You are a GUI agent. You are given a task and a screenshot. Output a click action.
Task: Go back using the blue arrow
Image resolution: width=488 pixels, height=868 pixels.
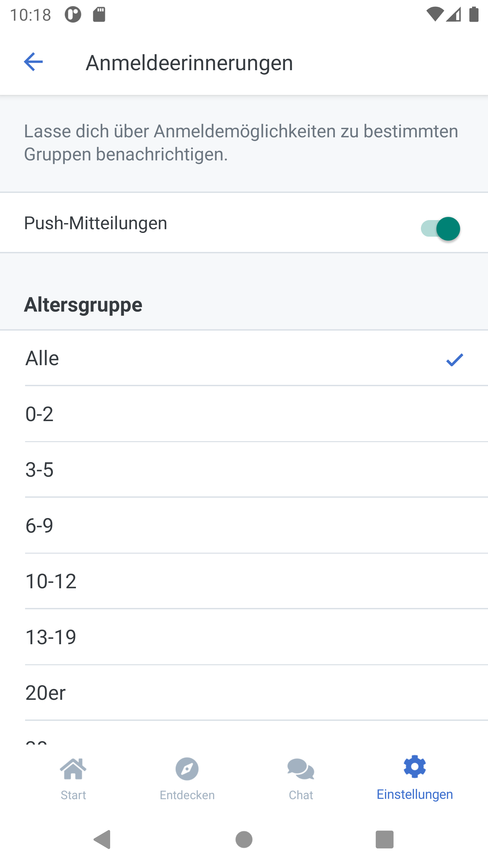coord(33,62)
